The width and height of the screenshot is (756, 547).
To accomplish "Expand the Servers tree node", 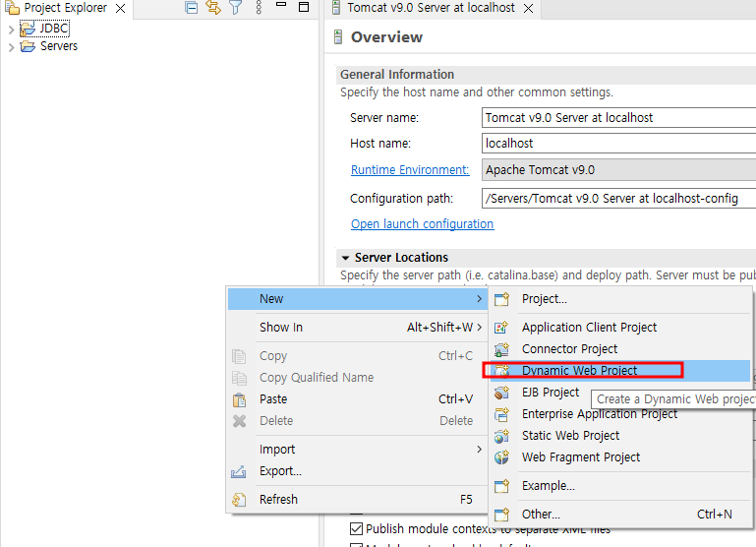I will pos(11,47).
